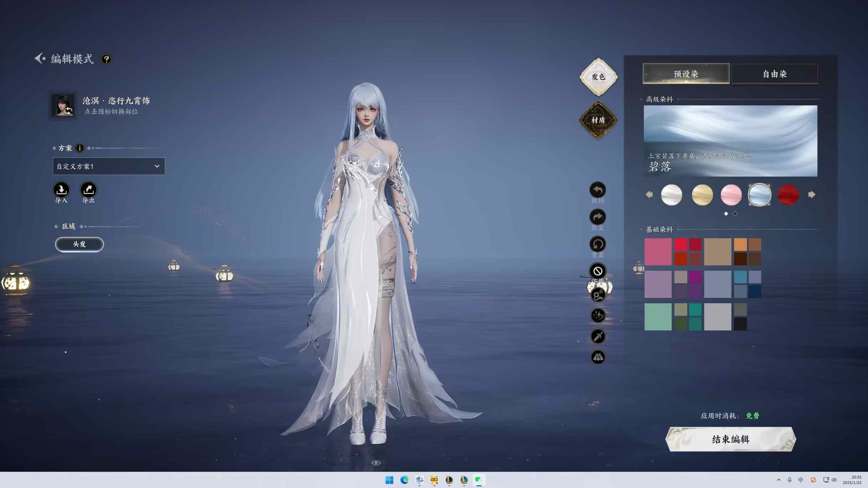Switch to the 预设染 tab
The image size is (868, 488).
coord(686,74)
